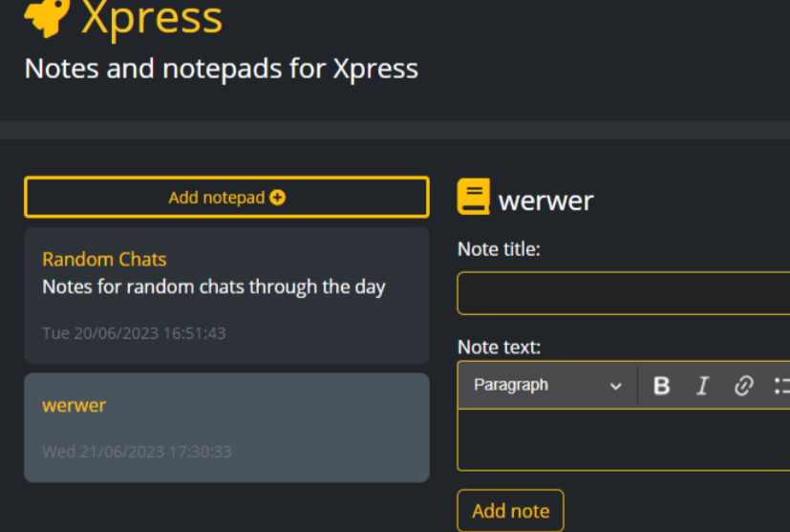Toggle italic formatting in the note editor
Screen dimensions: 790x532
703,386
